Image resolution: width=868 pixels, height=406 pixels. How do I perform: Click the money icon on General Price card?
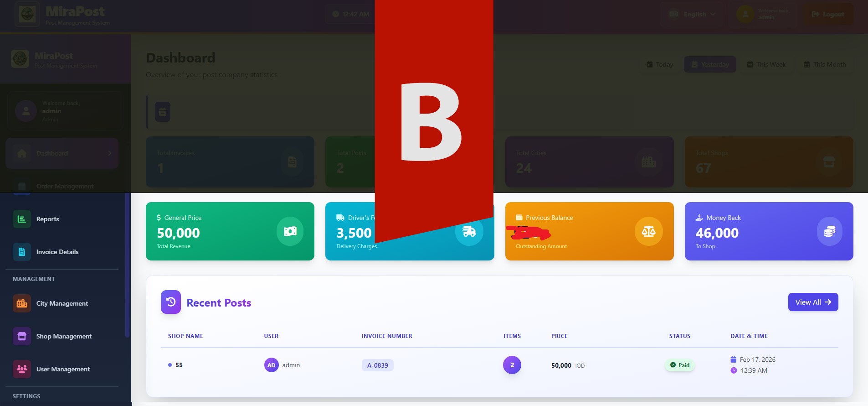[290, 231]
